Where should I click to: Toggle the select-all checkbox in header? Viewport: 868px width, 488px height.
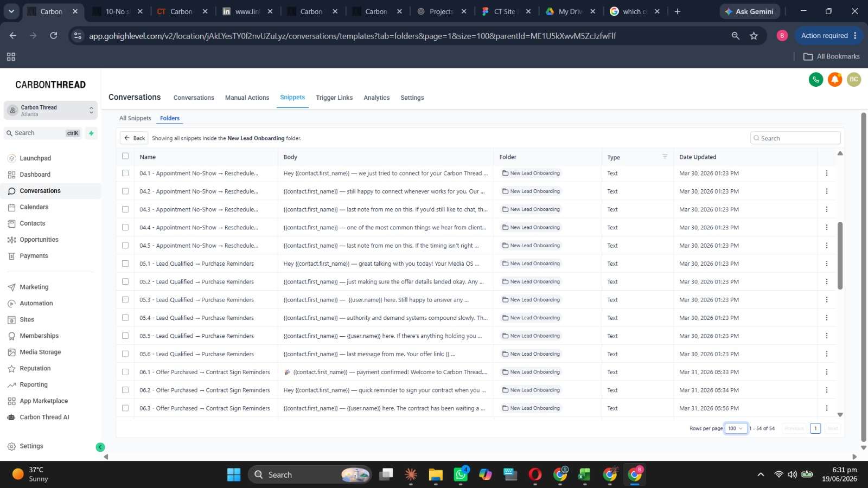[125, 156]
